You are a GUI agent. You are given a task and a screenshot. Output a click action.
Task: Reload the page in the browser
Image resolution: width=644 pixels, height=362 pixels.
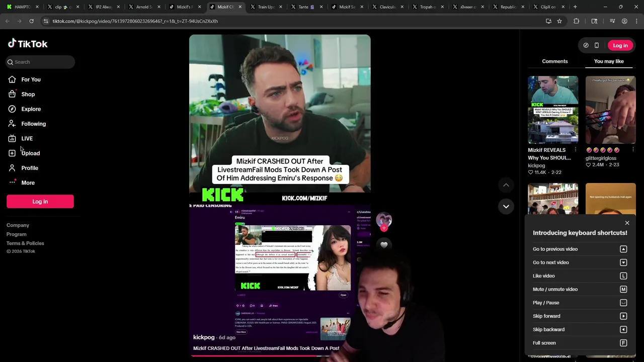coord(31,21)
